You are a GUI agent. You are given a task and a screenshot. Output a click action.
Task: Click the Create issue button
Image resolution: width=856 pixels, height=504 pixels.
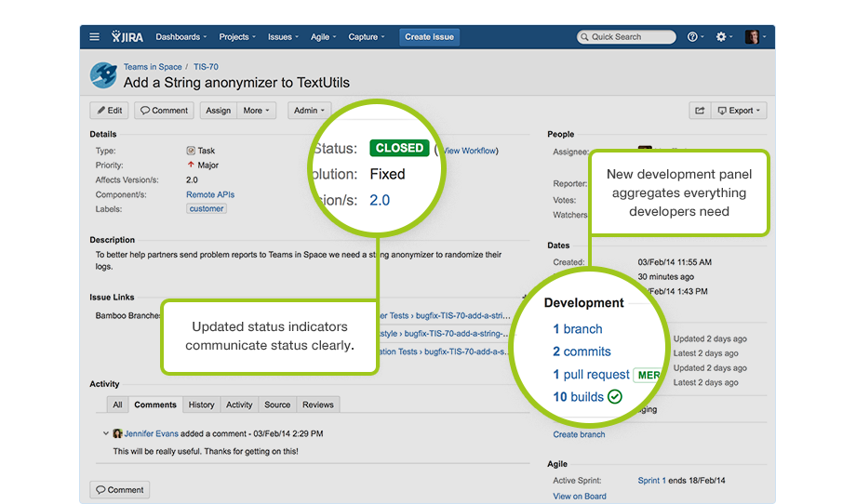pos(429,37)
